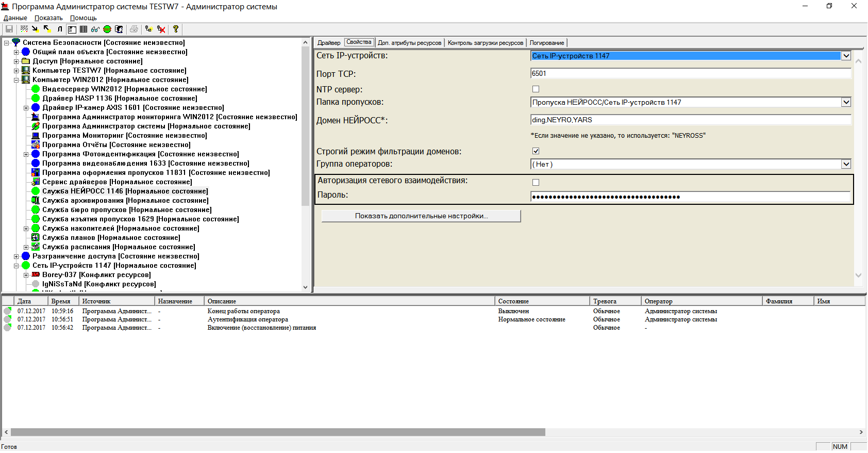The width and height of the screenshot is (868, 453).
Task: Uncheck Строгий режим фильтрации доменов
Action: point(536,151)
